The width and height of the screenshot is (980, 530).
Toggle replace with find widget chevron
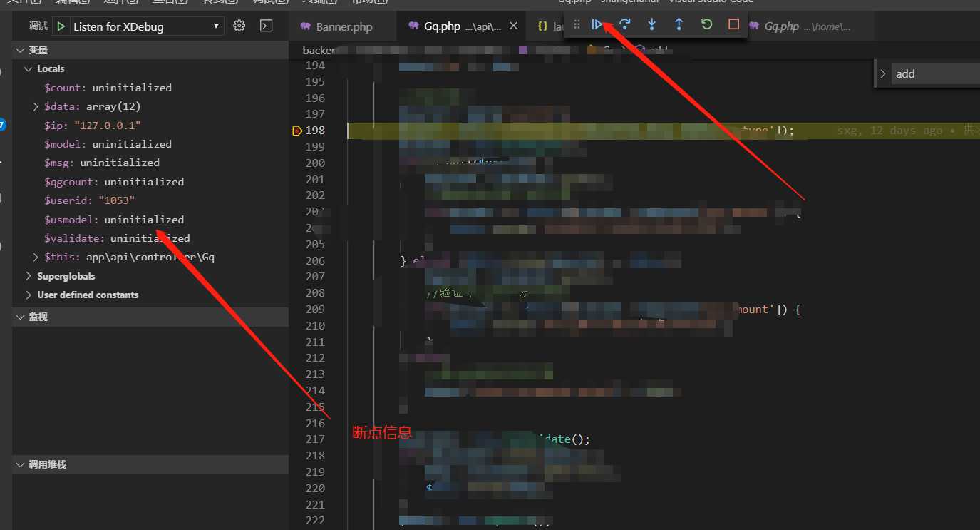(882, 73)
